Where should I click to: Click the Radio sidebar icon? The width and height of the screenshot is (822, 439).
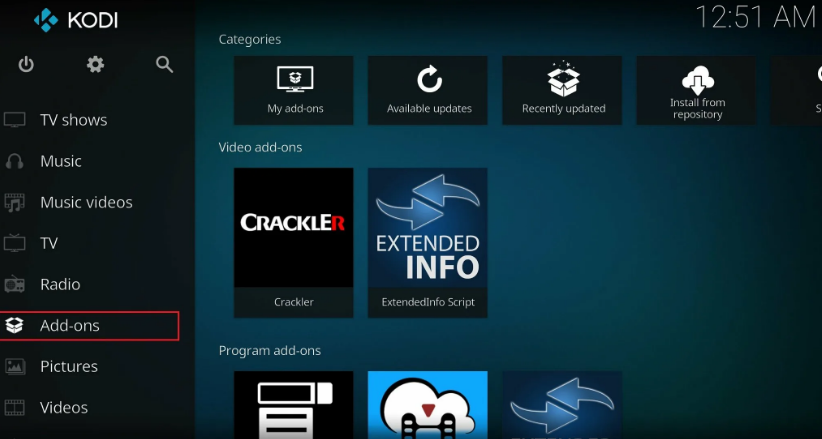click(14, 284)
